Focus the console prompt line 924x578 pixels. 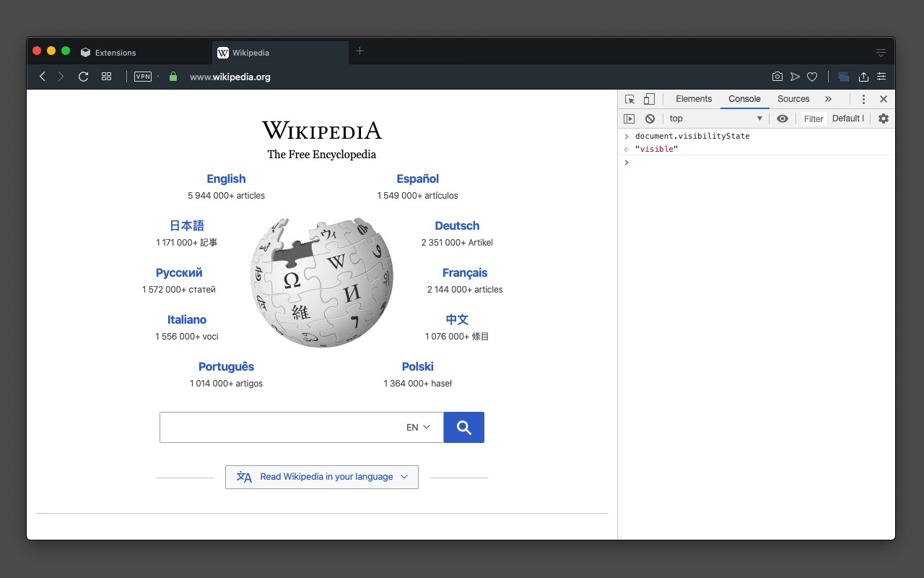(x=757, y=163)
